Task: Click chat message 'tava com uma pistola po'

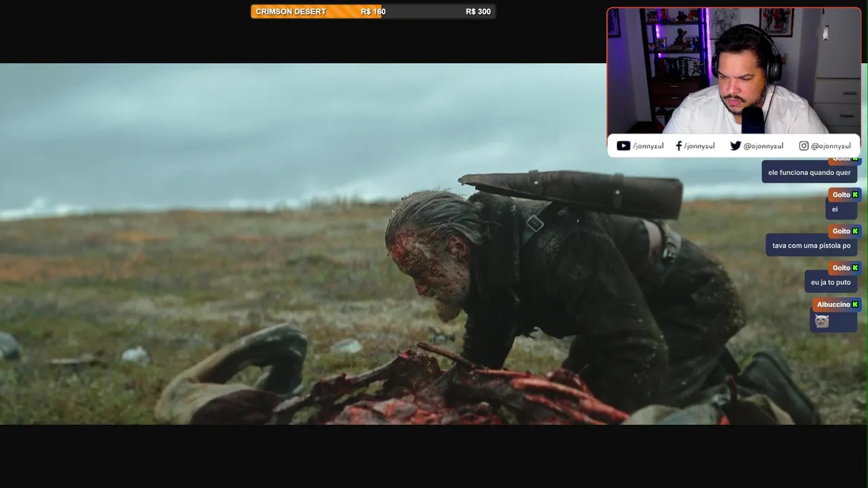Action: click(811, 245)
